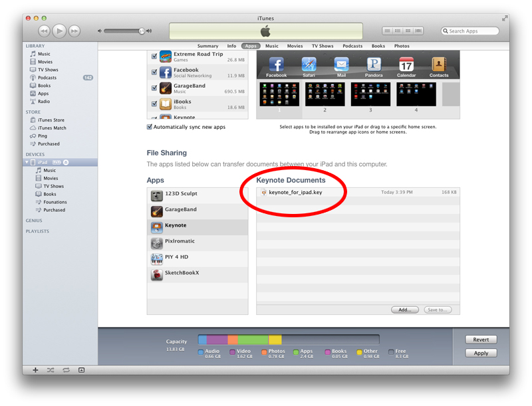Viewport: 532px width, 406px height.
Task: Open iTunes Match in sidebar
Action: click(52, 128)
